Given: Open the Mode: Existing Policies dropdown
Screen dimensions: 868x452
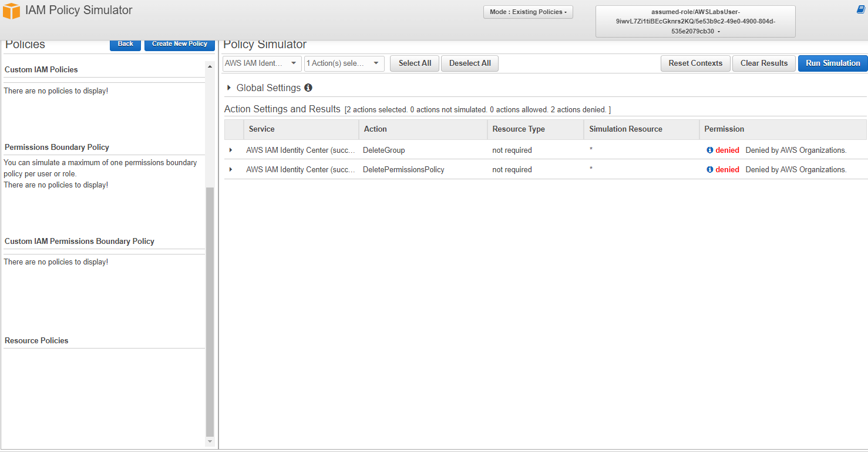Looking at the screenshot, I should [528, 12].
